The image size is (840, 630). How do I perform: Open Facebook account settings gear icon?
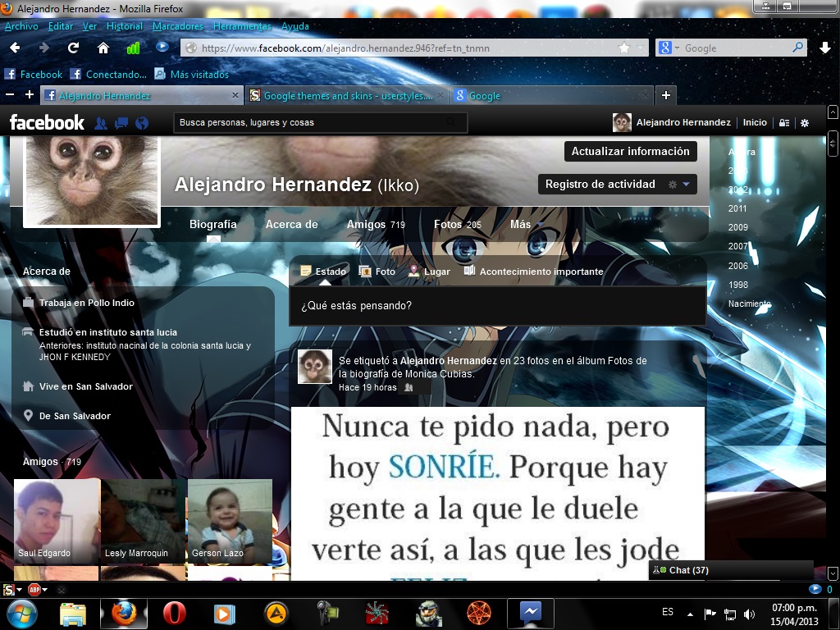tap(805, 123)
